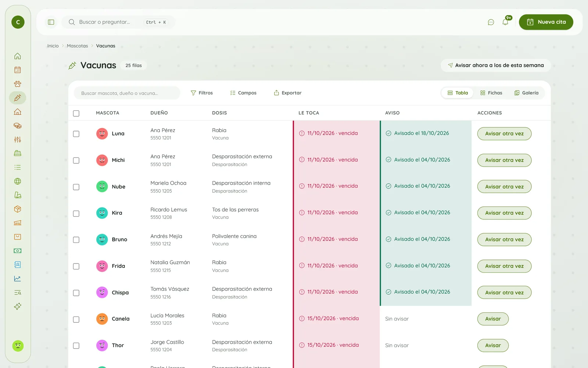Check the Nube row checkbox
Viewport: 588px width, 368px height.
tap(76, 187)
